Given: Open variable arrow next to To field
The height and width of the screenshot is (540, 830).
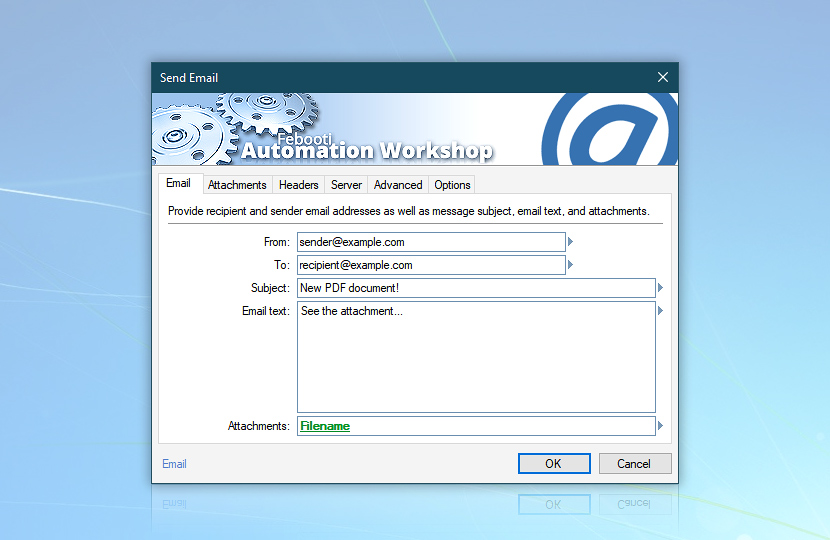Looking at the screenshot, I should (x=570, y=265).
